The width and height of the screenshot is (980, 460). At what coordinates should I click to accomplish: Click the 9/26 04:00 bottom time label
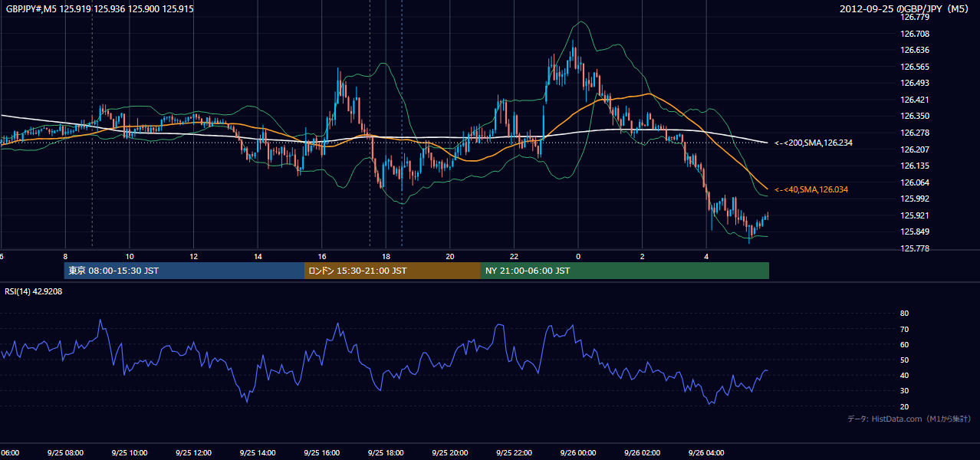pyautogui.click(x=706, y=452)
